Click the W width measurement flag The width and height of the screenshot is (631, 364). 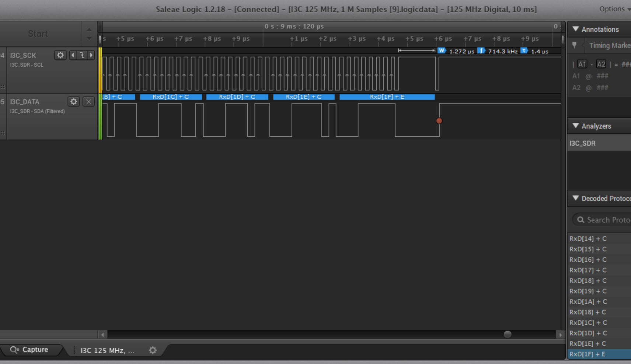coord(442,51)
